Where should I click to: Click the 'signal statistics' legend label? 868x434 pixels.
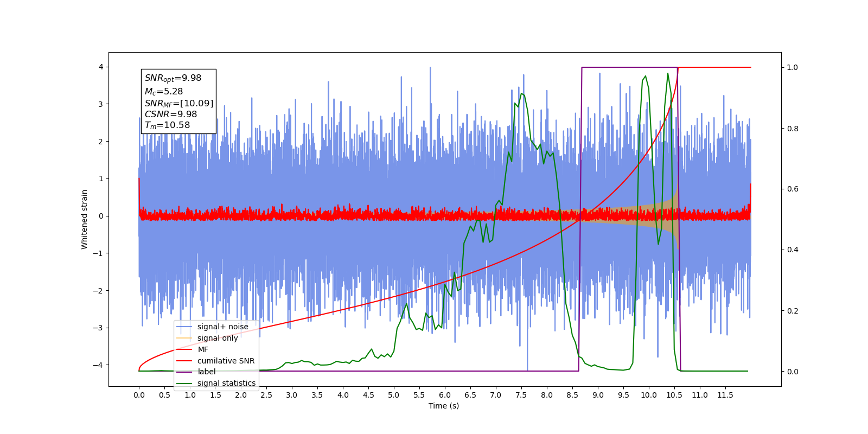(226, 383)
